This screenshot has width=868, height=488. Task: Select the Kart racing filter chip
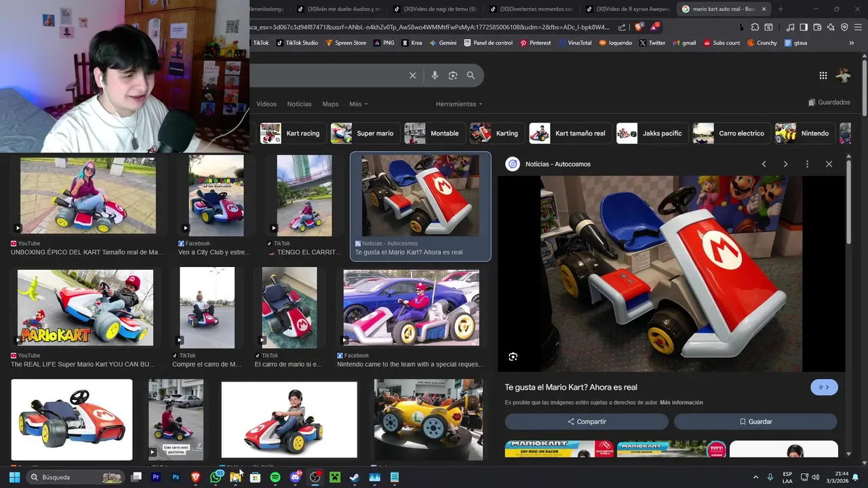pos(292,134)
